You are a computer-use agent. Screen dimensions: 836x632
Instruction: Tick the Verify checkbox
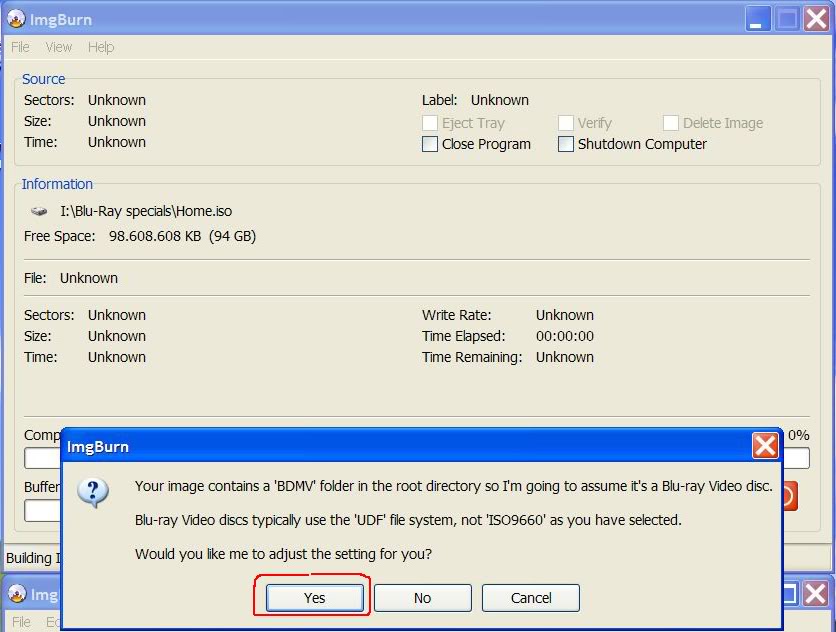coord(566,123)
